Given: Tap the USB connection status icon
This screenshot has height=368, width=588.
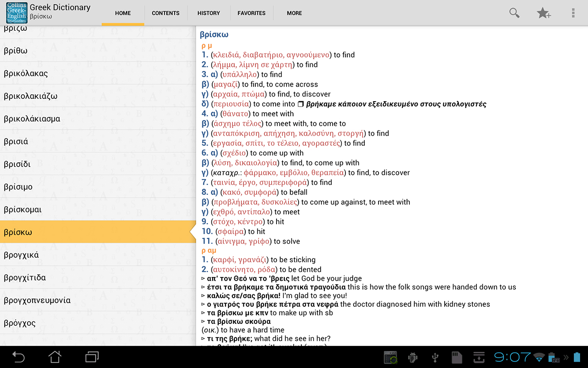Looking at the screenshot, I should (435, 357).
